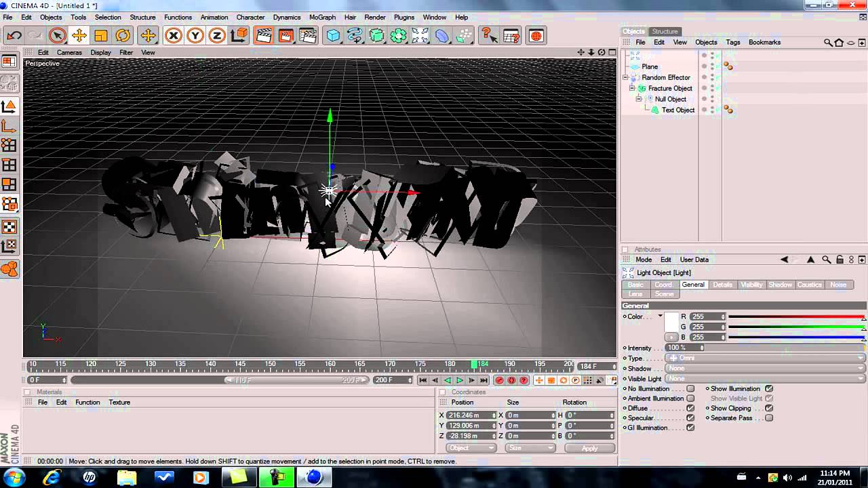Open the Shadow dropdown

pos(766,369)
